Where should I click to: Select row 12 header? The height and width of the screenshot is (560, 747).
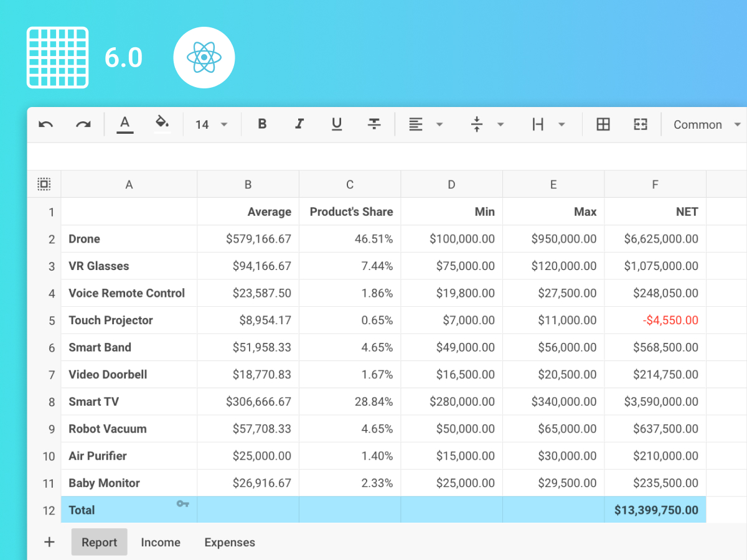click(x=44, y=510)
